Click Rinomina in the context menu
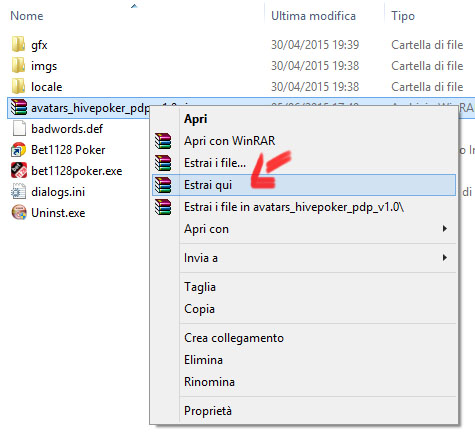 [x=209, y=382]
